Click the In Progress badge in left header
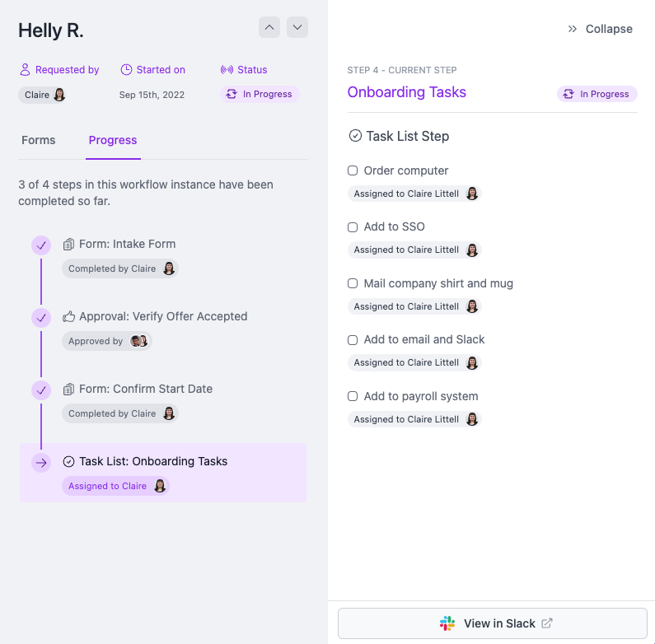Image resolution: width=655 pixels, height=644 pixels. 260,94
